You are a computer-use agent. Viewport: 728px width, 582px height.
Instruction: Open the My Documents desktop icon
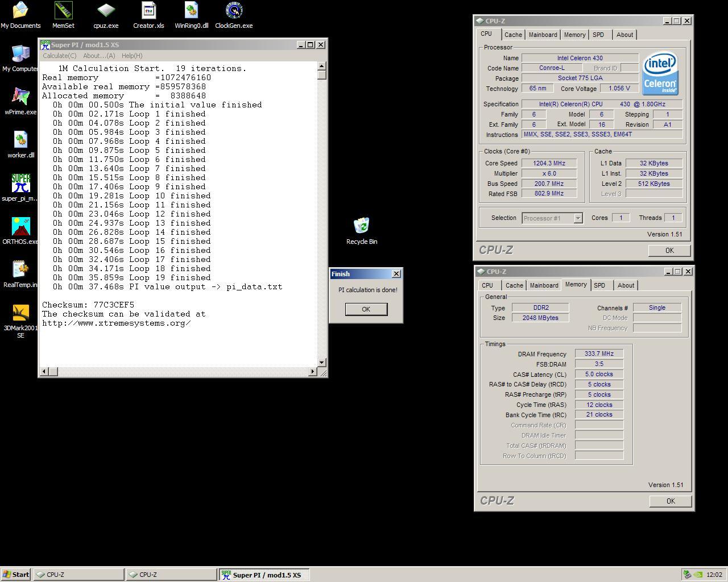20,15
